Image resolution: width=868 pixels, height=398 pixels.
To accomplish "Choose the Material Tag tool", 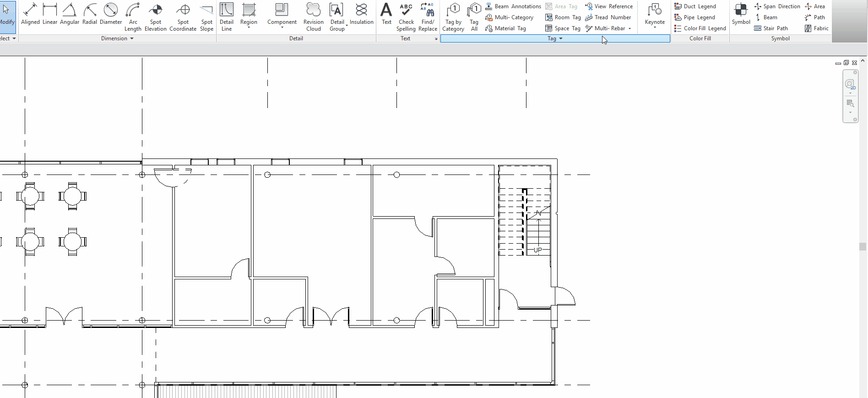I will point(505,28).
